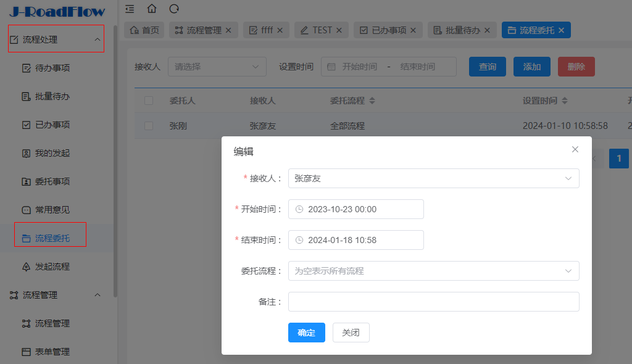Close the ffff tab

pyautogui.click(x=280, y=30)
